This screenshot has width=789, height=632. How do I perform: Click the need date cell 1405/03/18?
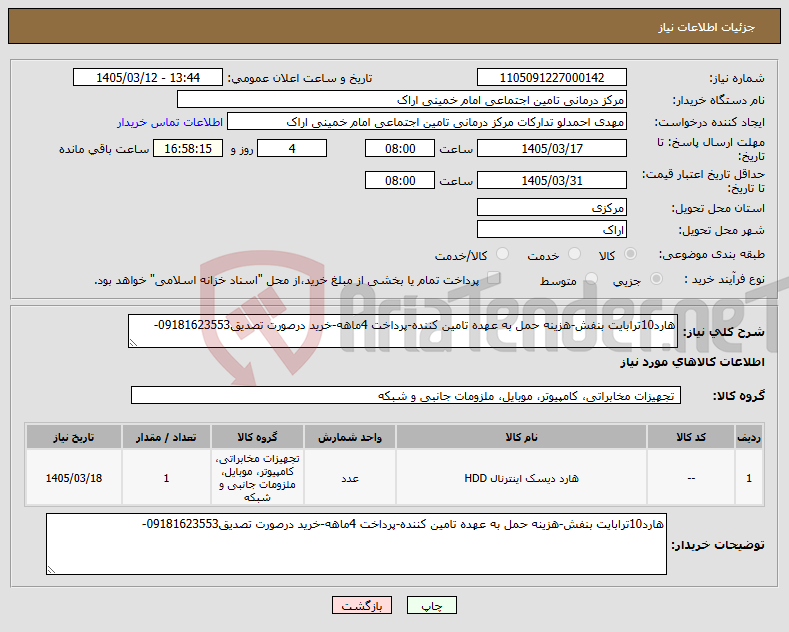73,478
